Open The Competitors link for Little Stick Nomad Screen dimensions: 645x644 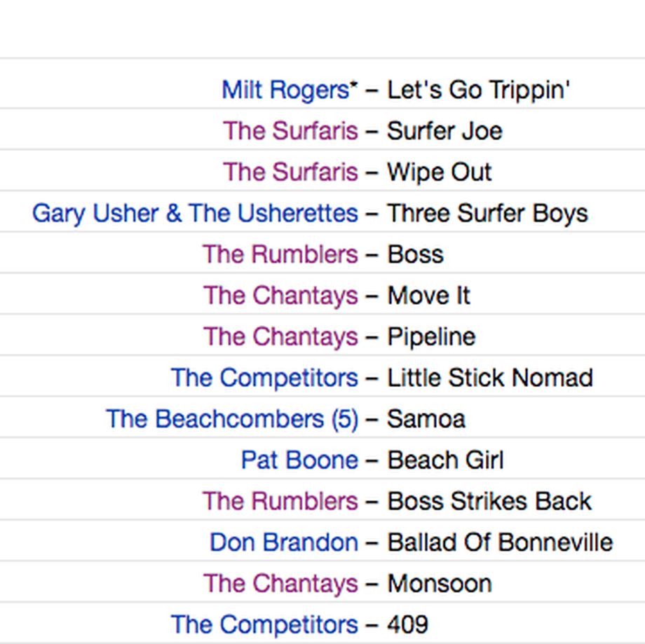(264, 378)
